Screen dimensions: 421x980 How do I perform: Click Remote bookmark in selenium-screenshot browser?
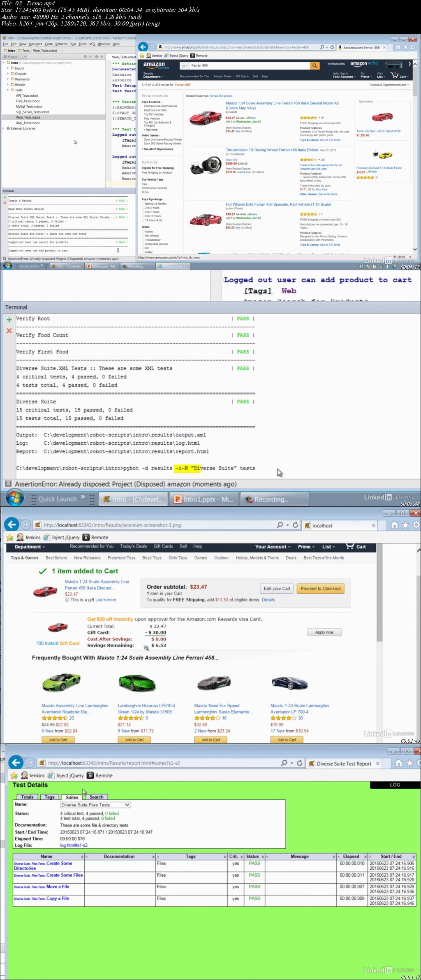95,537
